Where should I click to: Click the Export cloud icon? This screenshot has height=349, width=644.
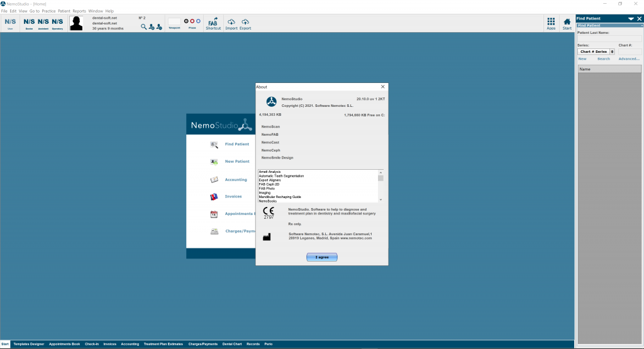245,23
